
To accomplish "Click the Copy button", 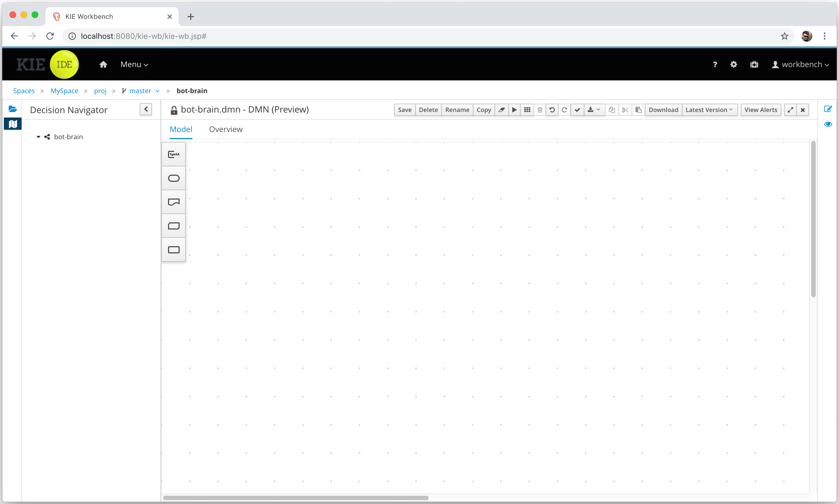I will 484,110.
